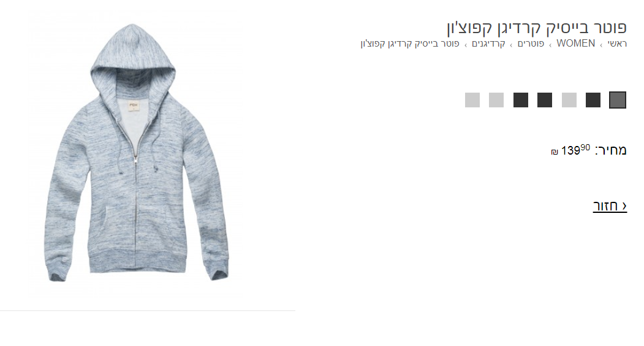Viewport: 644px width, 346px height.
Task: Click the large product title heading
Action: 537,28
